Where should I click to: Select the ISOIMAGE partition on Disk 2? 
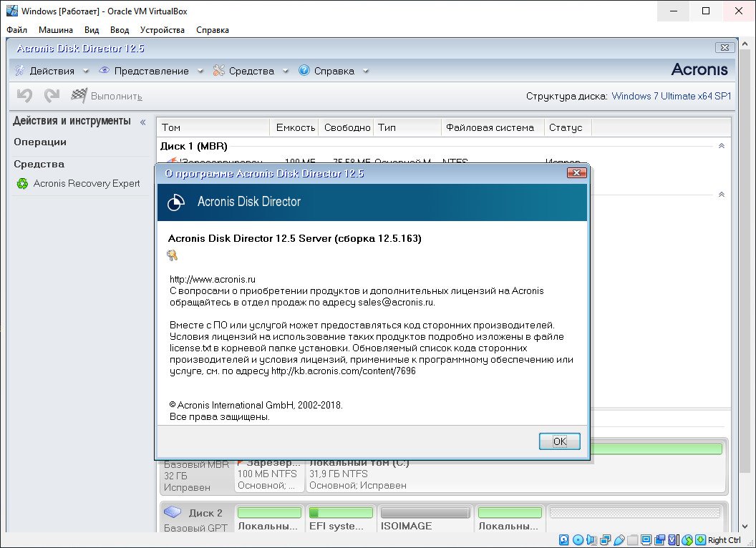pos(425,518)
